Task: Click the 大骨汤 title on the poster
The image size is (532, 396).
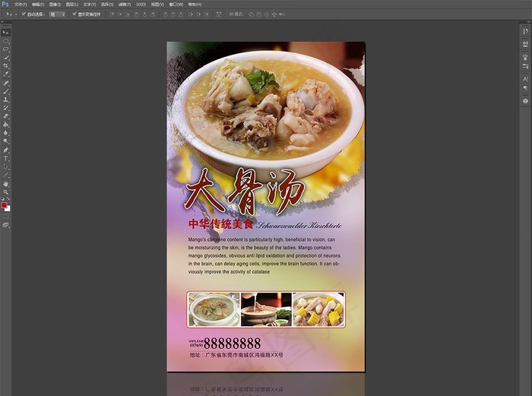Action: tap(245, 192)
